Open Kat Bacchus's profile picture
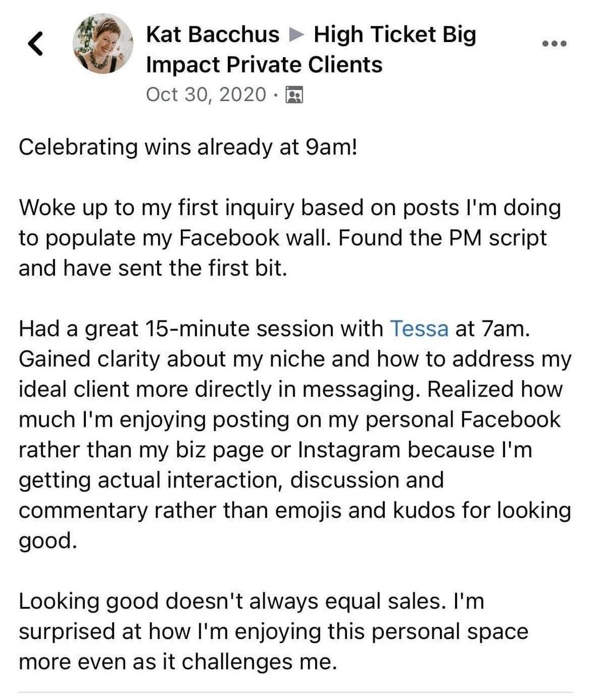 (x=103, y=44)
